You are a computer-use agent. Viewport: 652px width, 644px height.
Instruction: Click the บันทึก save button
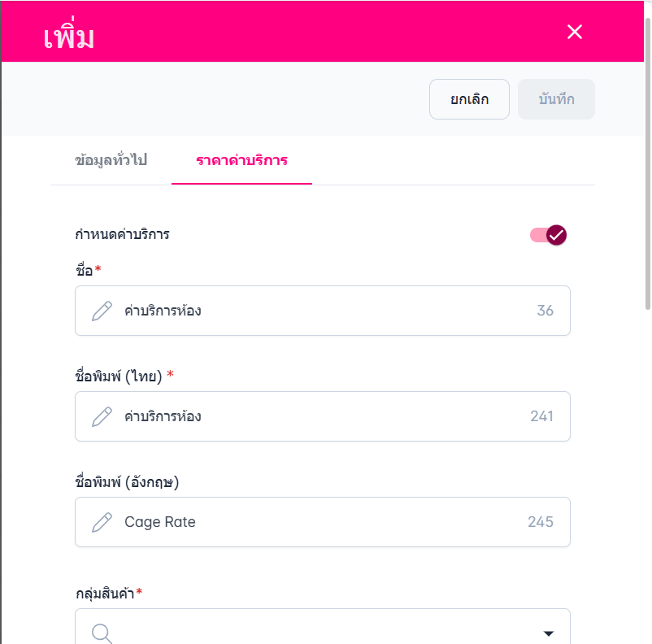[x=556, y=99]
